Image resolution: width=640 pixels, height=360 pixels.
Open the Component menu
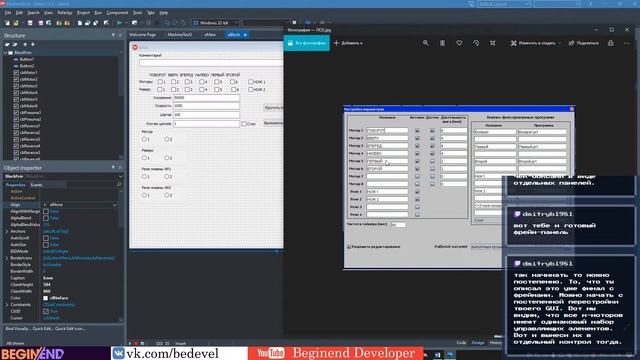point(117,13)
